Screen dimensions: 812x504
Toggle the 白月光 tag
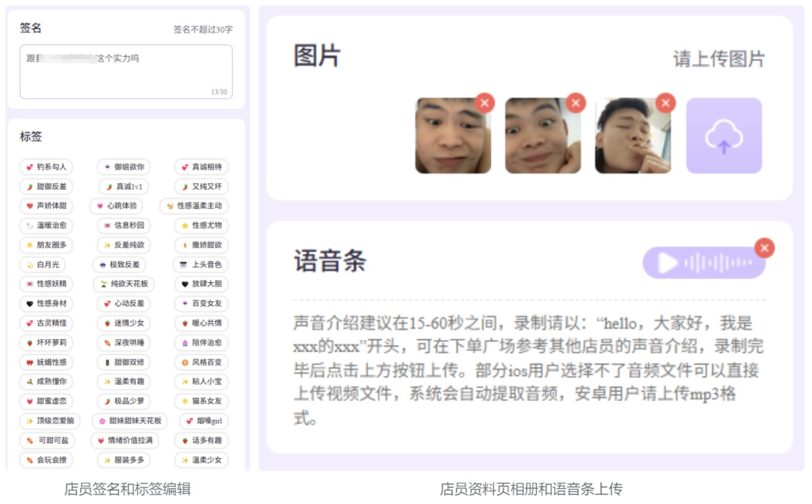[44, 265]
